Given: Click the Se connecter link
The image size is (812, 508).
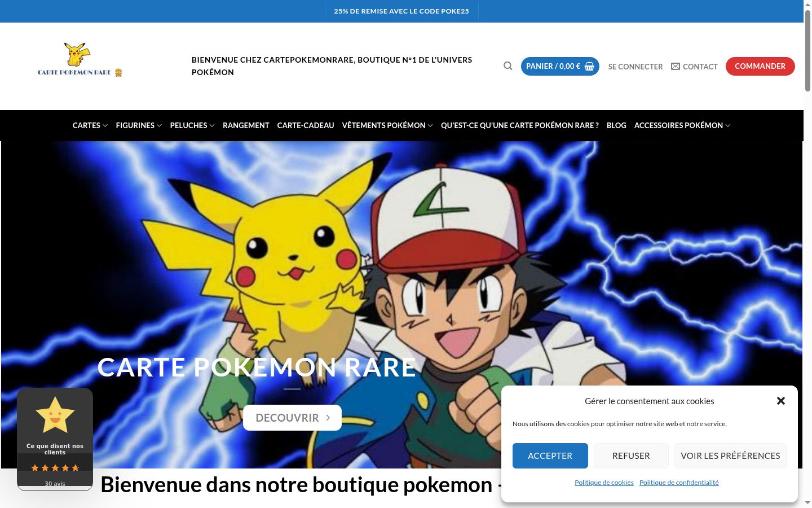Looking at the screenshot, I should [x=636, y=67].
